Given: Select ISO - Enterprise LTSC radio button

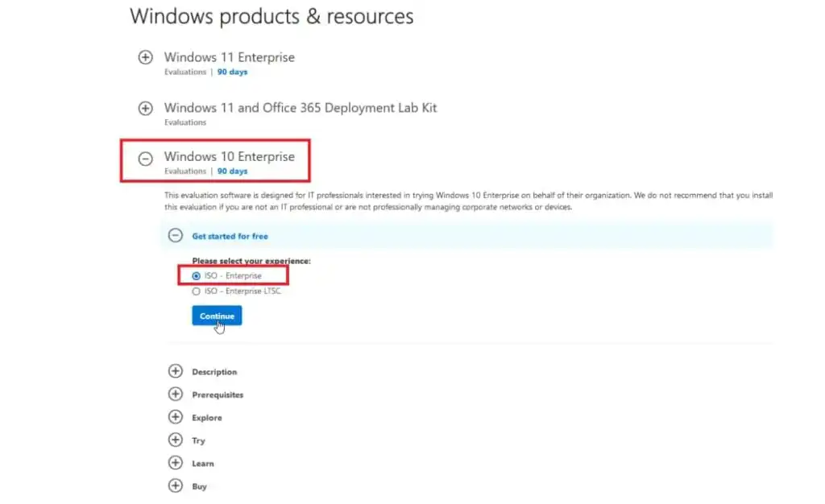Looking at the screenshot, I should (x=197, y=291).
